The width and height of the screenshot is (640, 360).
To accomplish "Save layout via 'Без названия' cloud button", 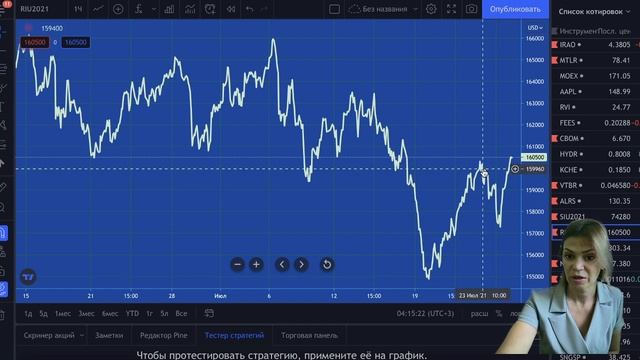I will tap(378, 9).
